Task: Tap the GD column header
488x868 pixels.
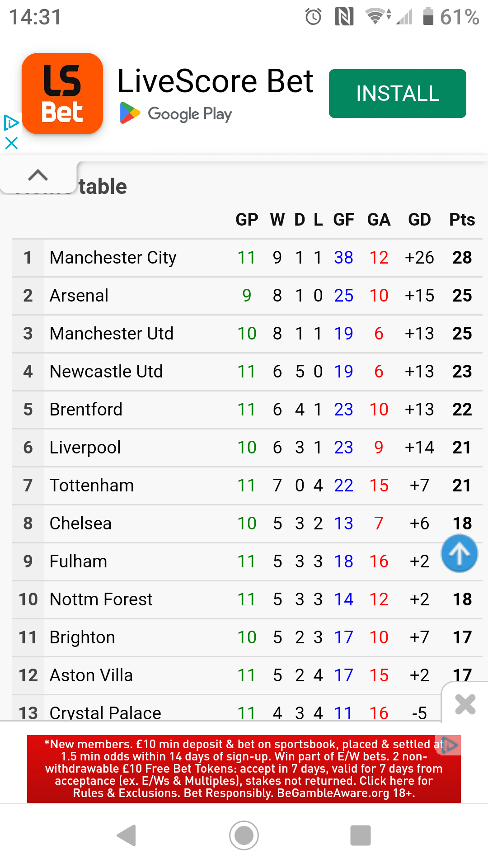Action: (x=419, y=220)
